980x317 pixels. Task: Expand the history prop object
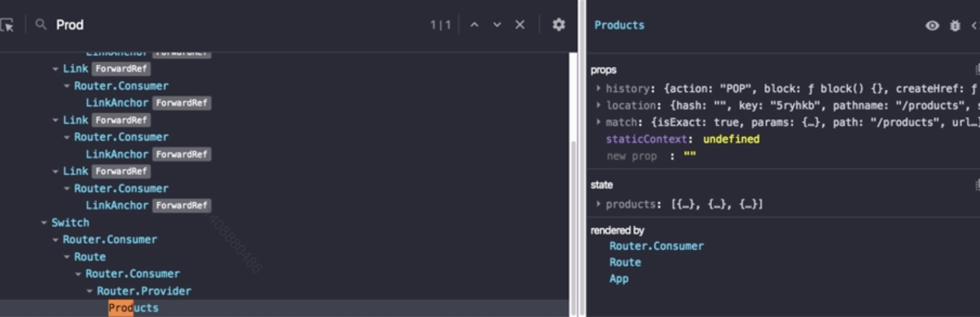tap(598, 88)
